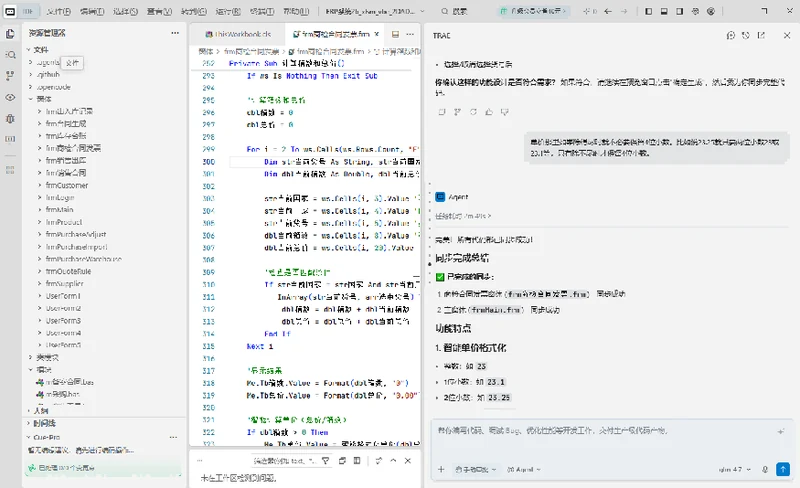Click the navigate back arrow in title bar
The image size is (800, 488).
pyautogui.click(x=608, y=11)
